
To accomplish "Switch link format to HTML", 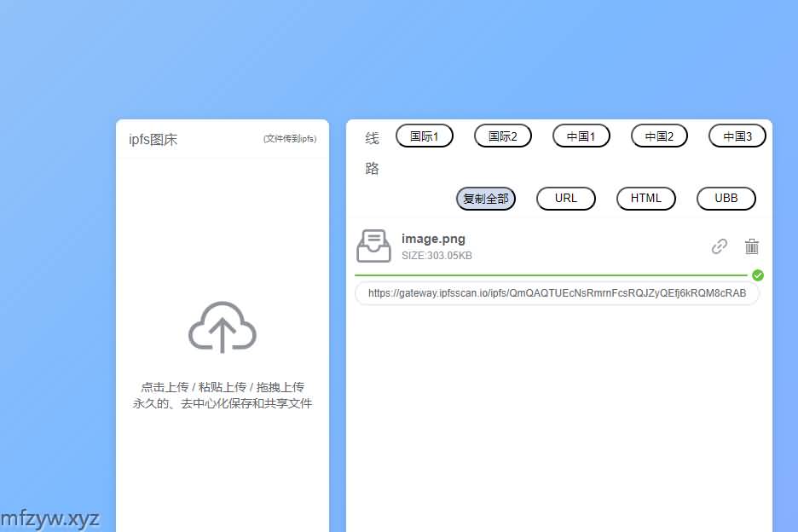I will pos(645,199).
